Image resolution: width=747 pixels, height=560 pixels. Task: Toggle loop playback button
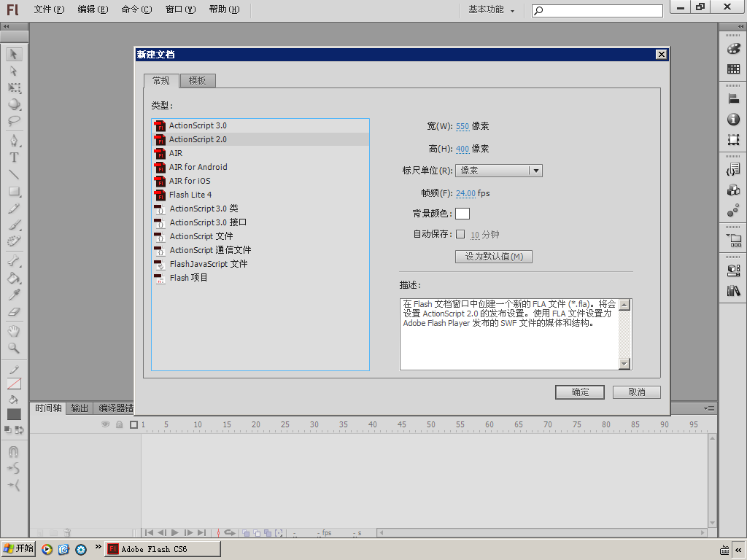tap(231, 533)
